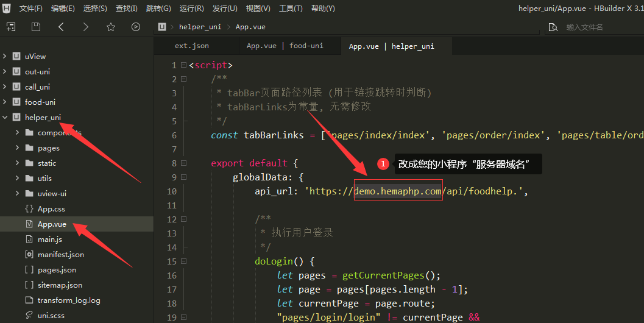Open the 编辑(E) menu
Viewport: 644px width, 323px height.
(x=63, y=8)
